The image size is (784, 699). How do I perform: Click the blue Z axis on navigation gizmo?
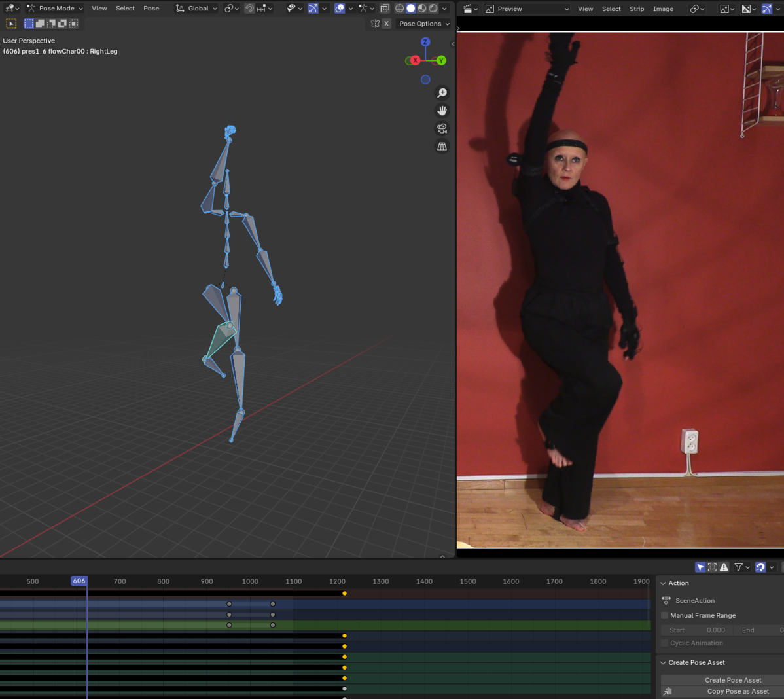pyautogui.click(x=425, y=42)
